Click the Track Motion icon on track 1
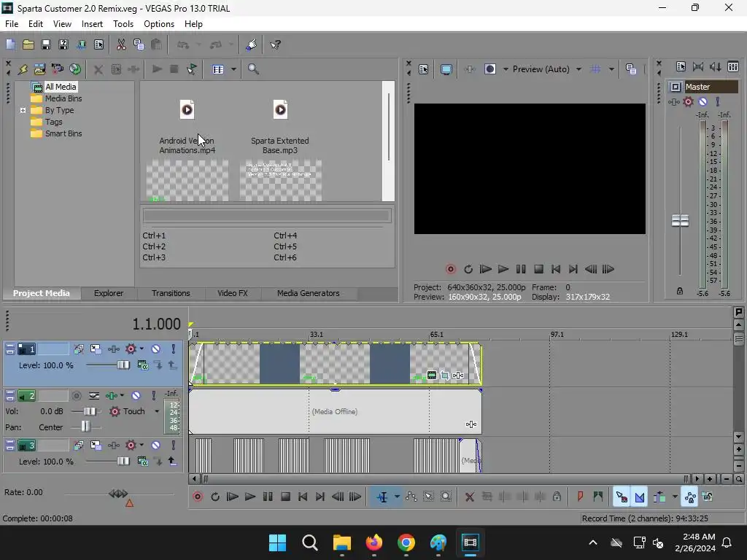This screenshot has width=747, height=560. [x=96, y=349]
